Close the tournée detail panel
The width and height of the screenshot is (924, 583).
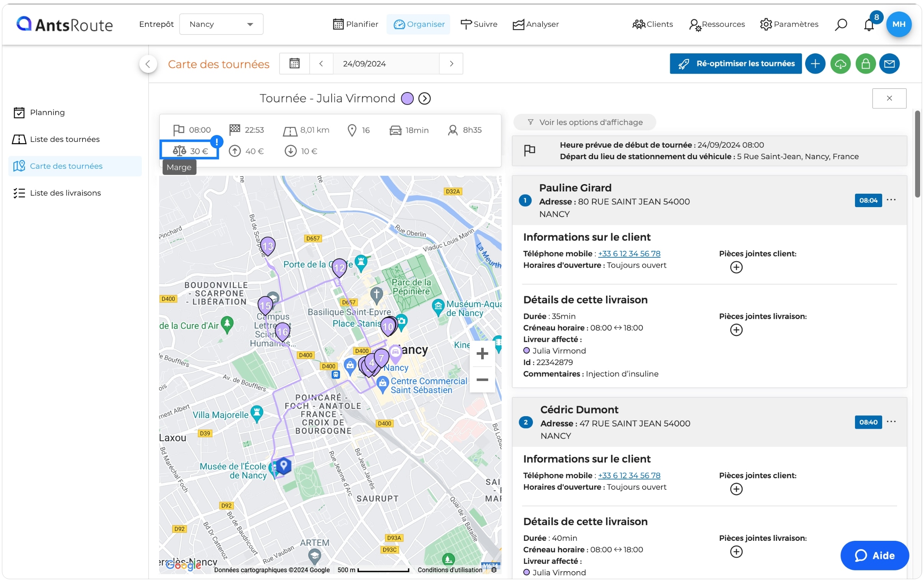pyautogui.click(x=889, y=98)
